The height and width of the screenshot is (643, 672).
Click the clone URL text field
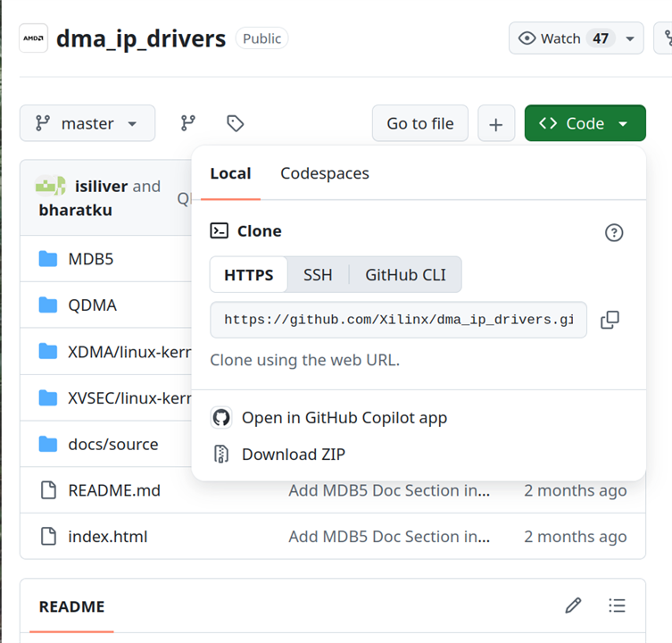pyautogui.click(x=398, y=320)
